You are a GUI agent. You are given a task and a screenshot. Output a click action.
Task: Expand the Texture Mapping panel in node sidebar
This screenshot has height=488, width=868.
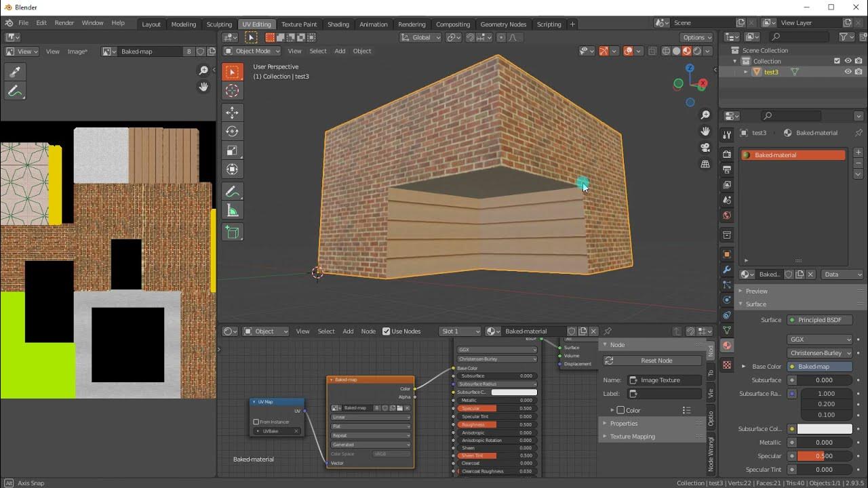tap(632, 436)
